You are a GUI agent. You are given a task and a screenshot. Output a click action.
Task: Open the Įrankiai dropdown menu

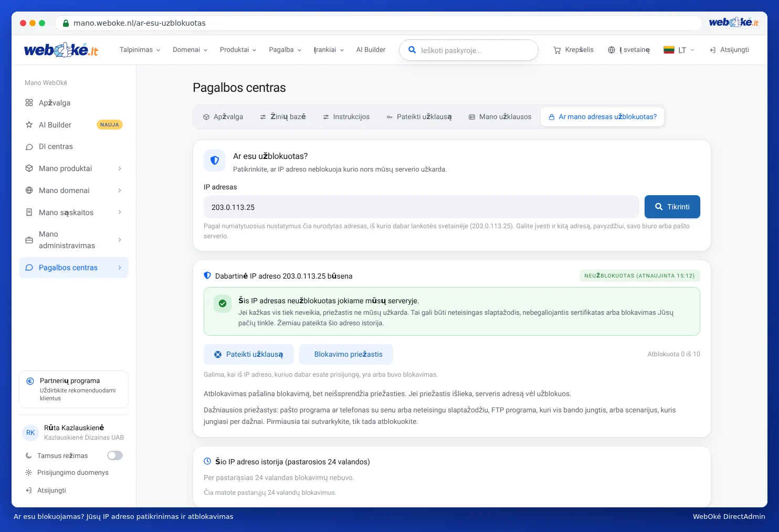pyautogui.click(x=329, y=50)
